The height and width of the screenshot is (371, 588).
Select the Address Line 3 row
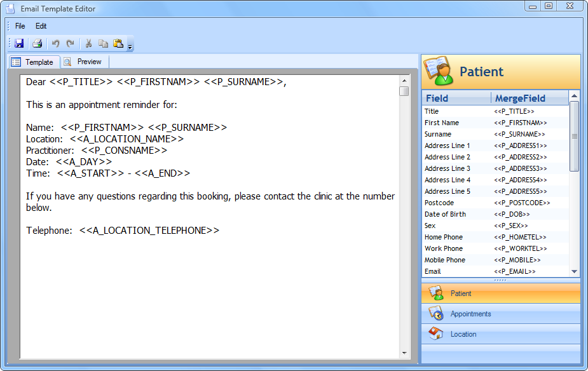tap(495, 168)
